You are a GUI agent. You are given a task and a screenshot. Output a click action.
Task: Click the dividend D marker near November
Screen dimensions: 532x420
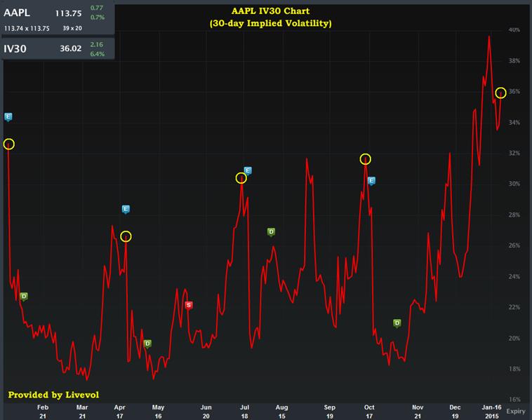click(397, 323)
